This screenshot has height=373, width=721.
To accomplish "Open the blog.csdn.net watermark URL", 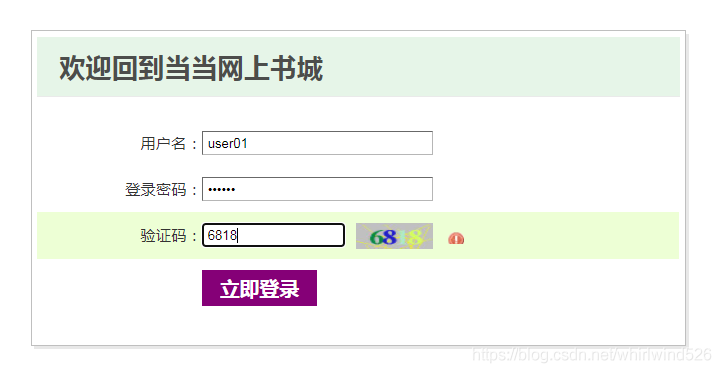I will (x=592, y=355).
